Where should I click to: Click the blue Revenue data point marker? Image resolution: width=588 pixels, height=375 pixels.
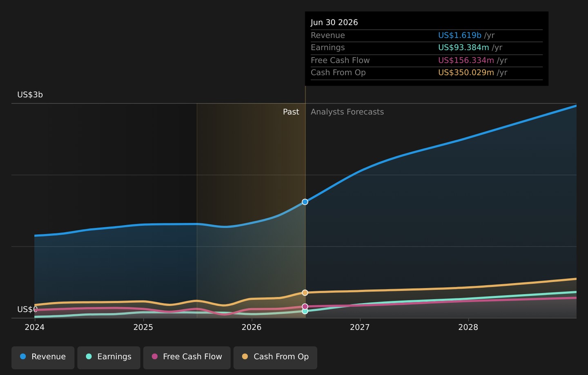(305, 202)
